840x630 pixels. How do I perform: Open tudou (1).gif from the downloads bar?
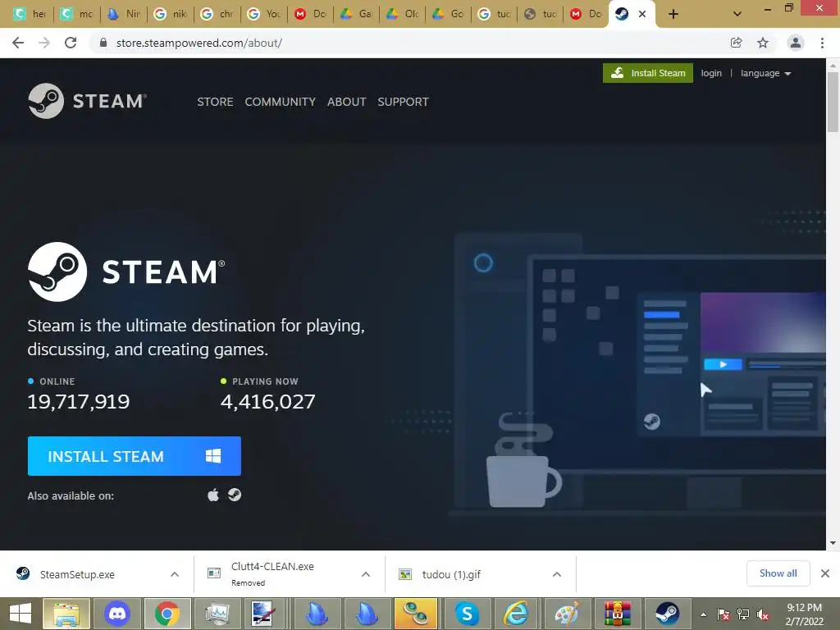(451, 574)
